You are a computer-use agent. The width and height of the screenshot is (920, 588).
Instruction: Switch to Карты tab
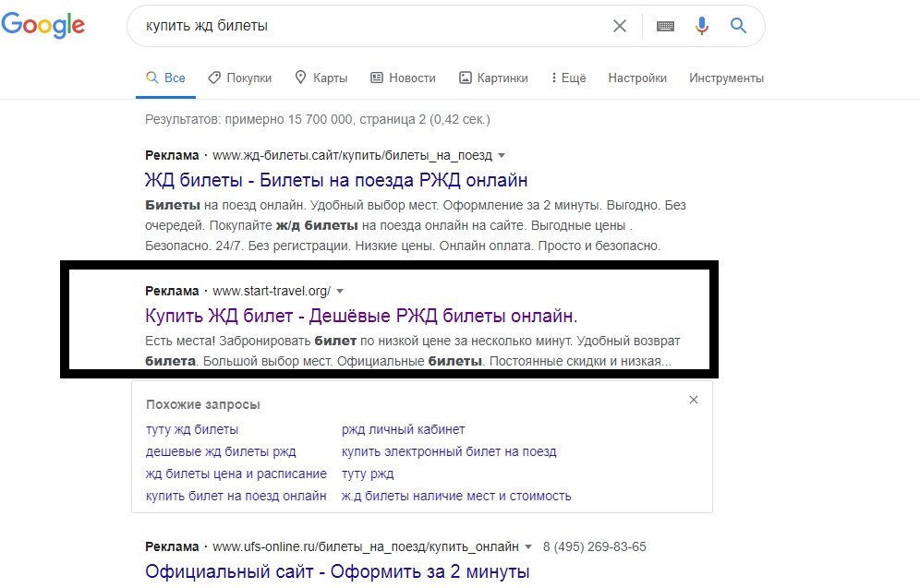(321, 78)
